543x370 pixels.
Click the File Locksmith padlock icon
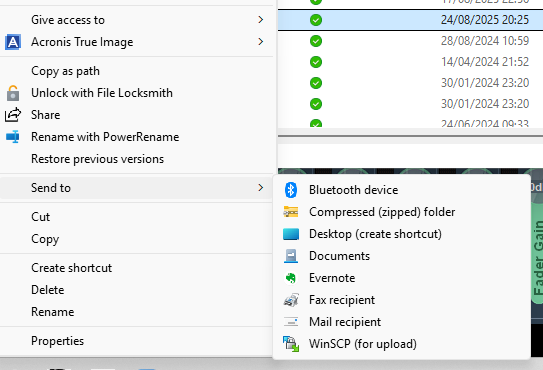point(13,93)
